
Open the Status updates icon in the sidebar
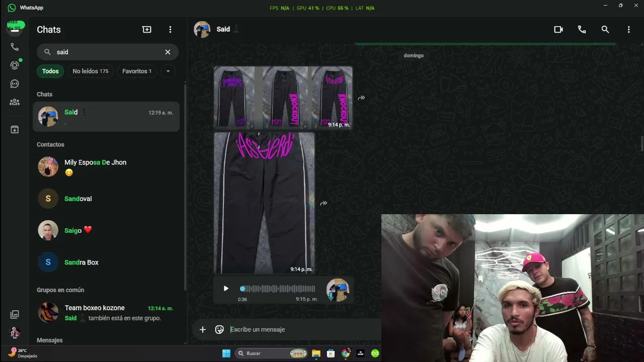tap(15, 65)
